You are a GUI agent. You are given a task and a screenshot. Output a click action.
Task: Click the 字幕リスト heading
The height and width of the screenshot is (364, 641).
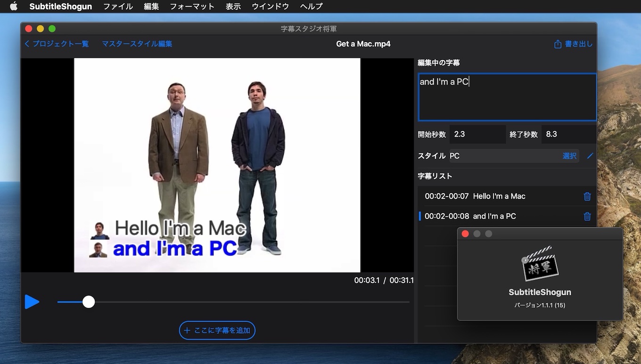click(x=435, y=176)
